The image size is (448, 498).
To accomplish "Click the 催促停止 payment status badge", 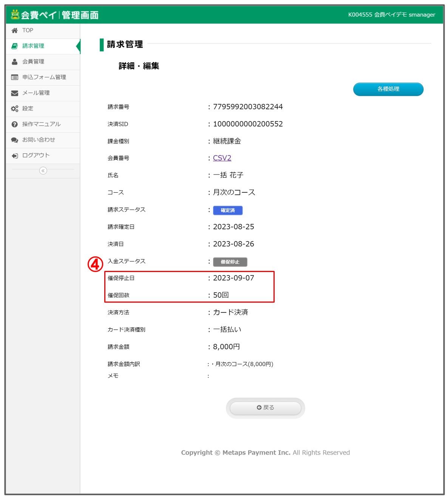I will point(230,262).
